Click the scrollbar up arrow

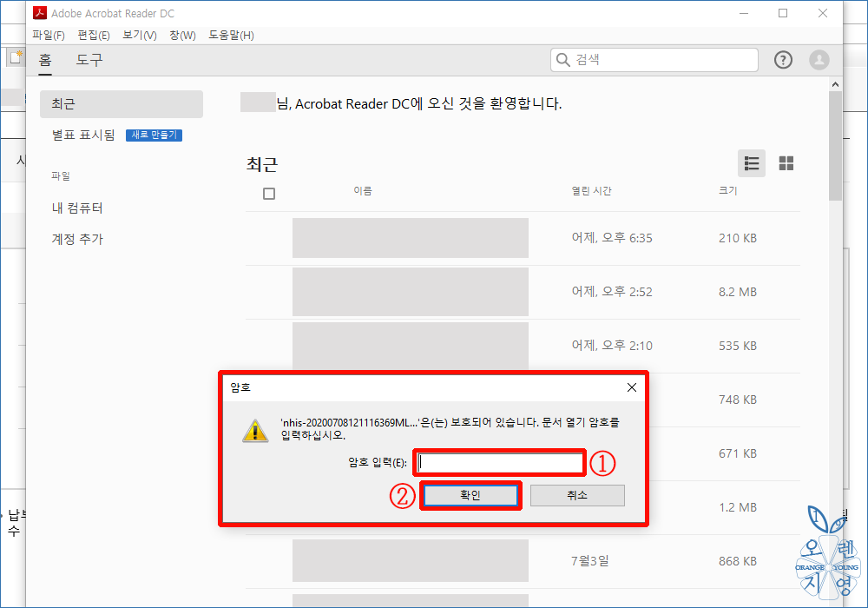[x=835, y=85]
